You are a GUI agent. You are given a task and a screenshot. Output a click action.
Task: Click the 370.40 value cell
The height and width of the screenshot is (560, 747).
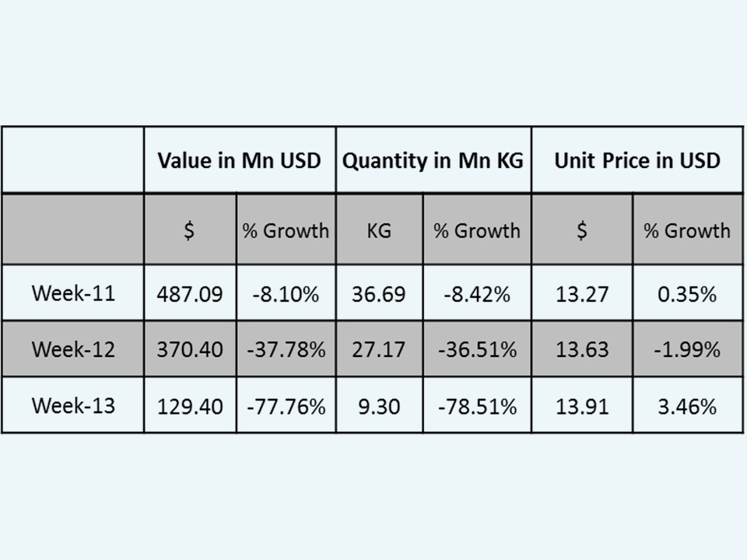tap(190, 349)
